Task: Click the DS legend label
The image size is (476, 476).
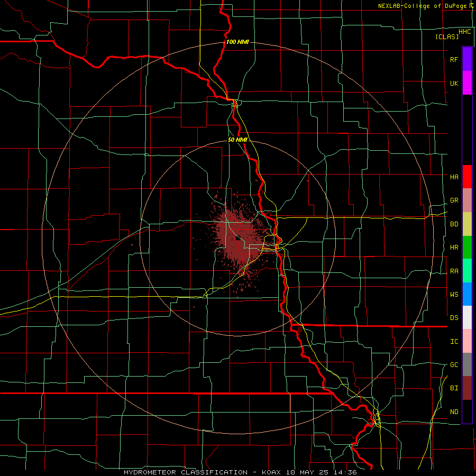Action: 454,317
